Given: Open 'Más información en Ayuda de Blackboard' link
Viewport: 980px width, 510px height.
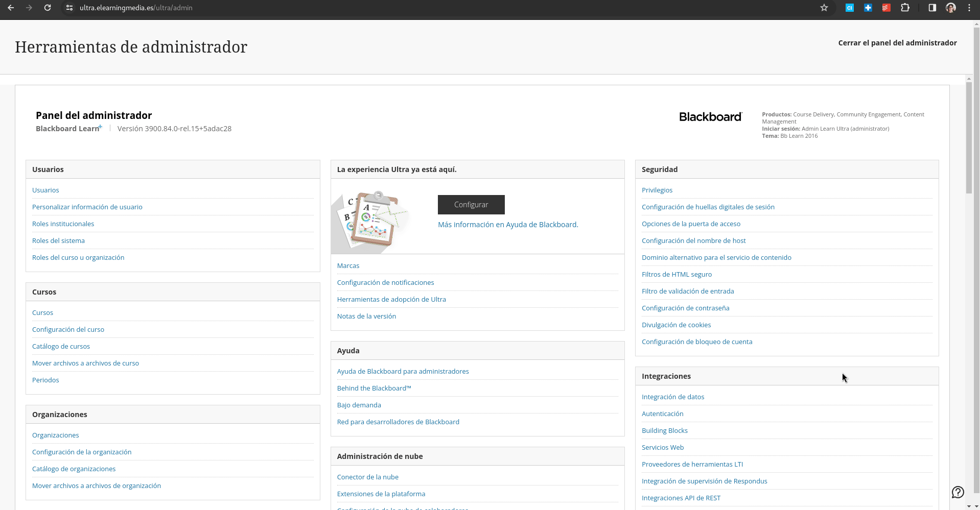Looking at the screenshot, I should click(508, 225).
